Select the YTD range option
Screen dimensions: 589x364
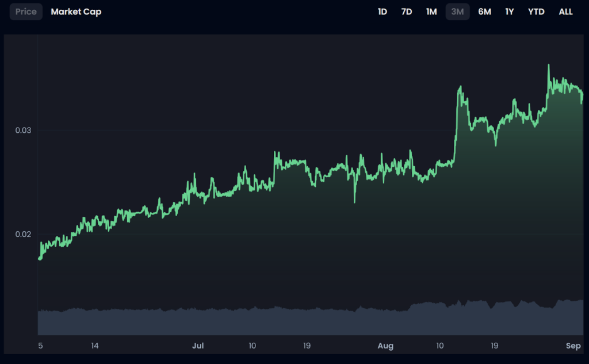(536, 12)
